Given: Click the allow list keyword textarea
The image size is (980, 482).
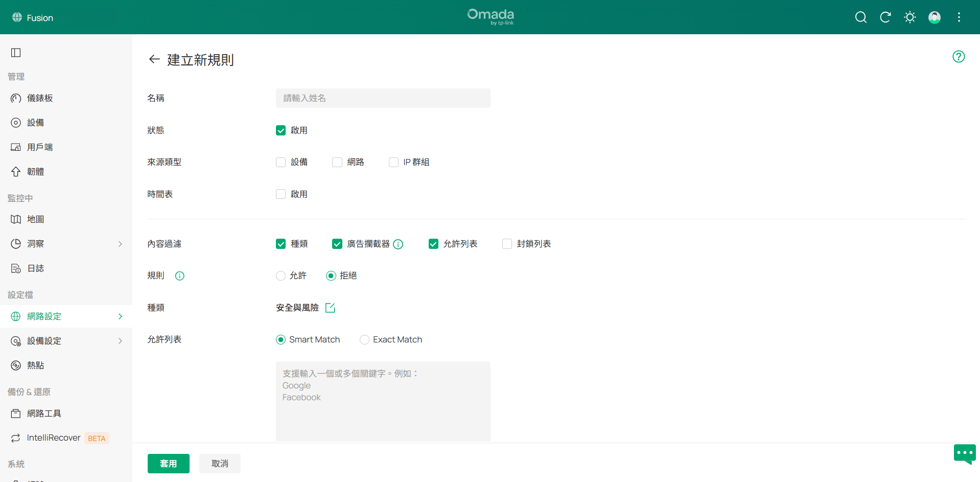Looking at the screenshot, I should pos(383,401).
